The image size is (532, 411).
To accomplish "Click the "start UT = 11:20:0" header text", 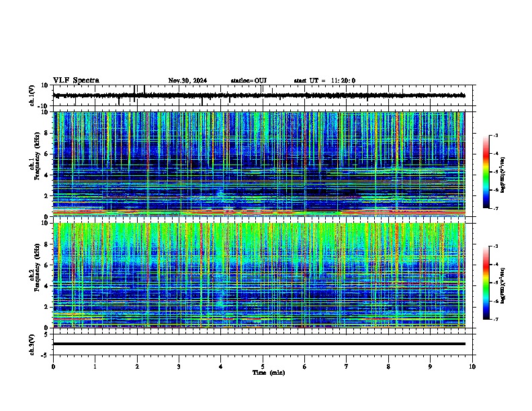I will pyautogui.click(x=324, y=81).
